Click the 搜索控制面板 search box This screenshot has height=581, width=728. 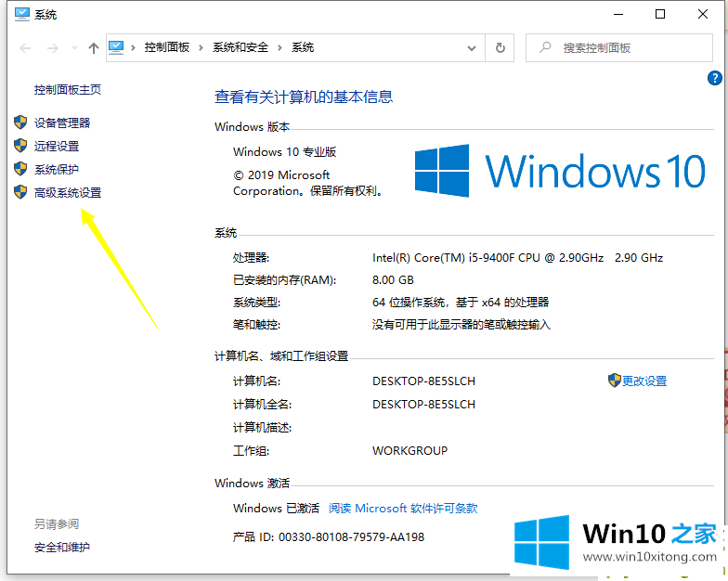[618, 48]
